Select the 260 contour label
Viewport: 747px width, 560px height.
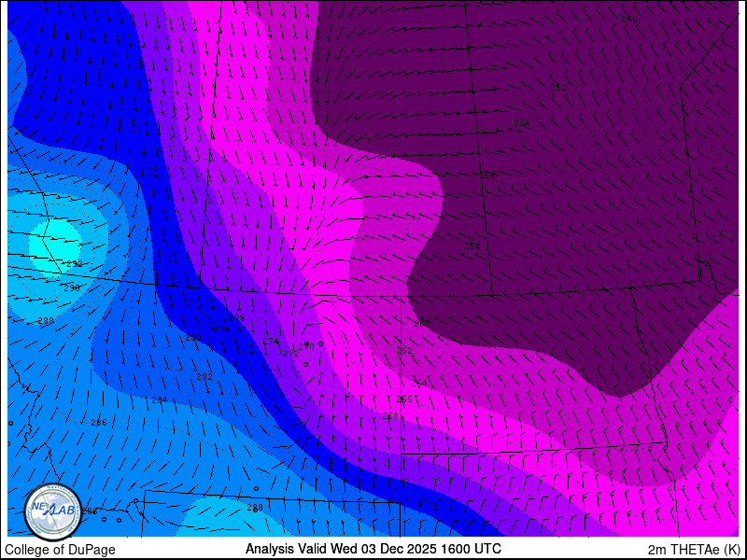422,323
